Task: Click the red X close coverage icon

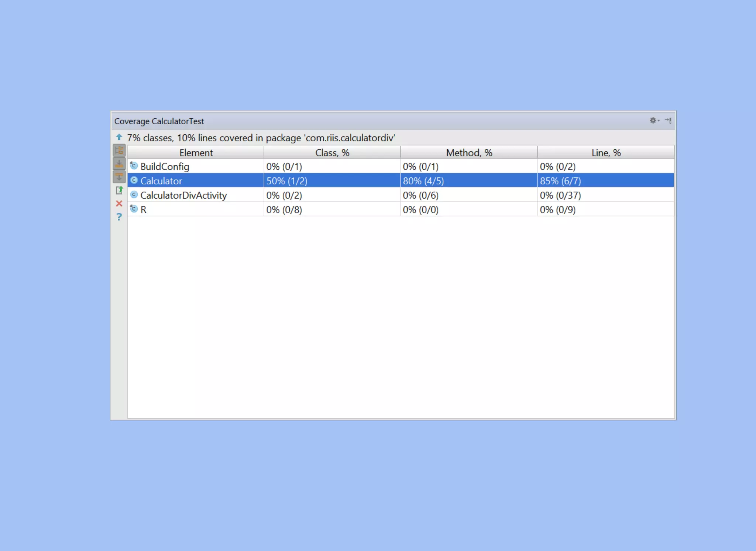Action: point(119,204)
